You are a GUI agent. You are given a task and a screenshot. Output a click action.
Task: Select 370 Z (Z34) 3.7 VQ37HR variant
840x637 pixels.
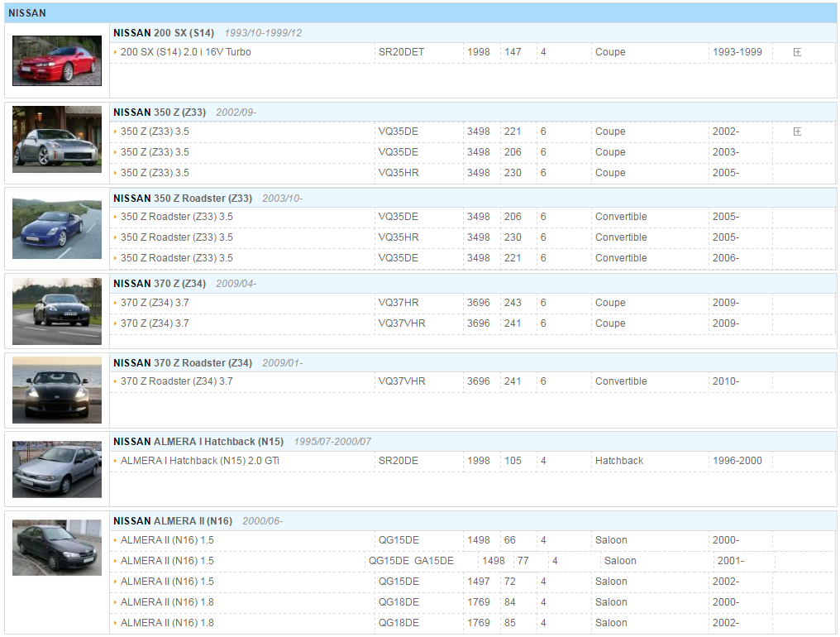tap(155, 303)
